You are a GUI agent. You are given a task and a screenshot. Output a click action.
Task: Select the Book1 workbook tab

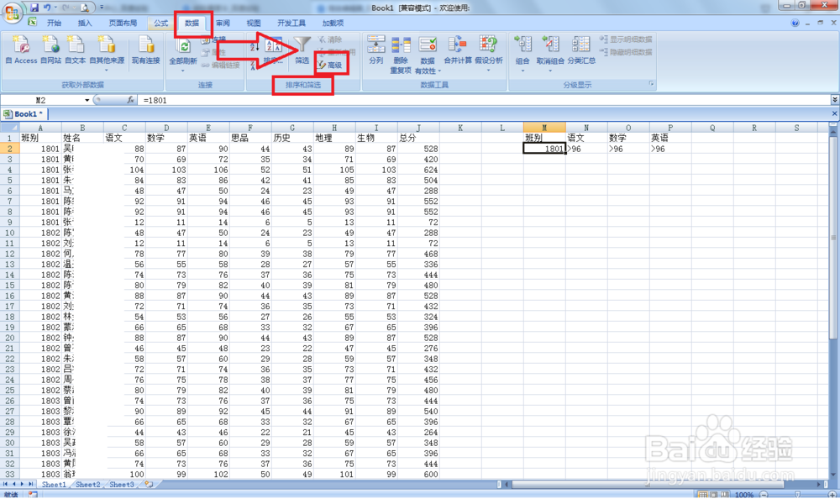click(24, 113)
